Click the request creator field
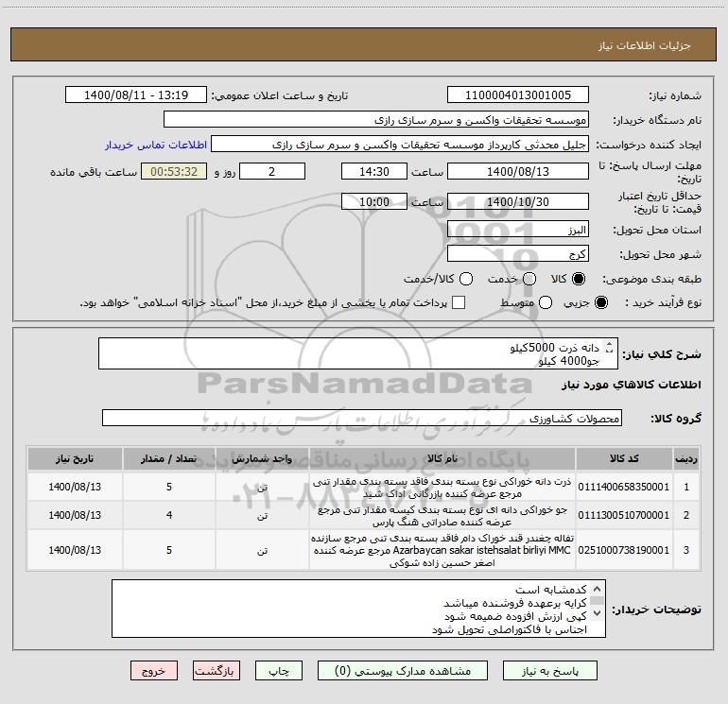 pyautogui.click(x=400, y=145)
